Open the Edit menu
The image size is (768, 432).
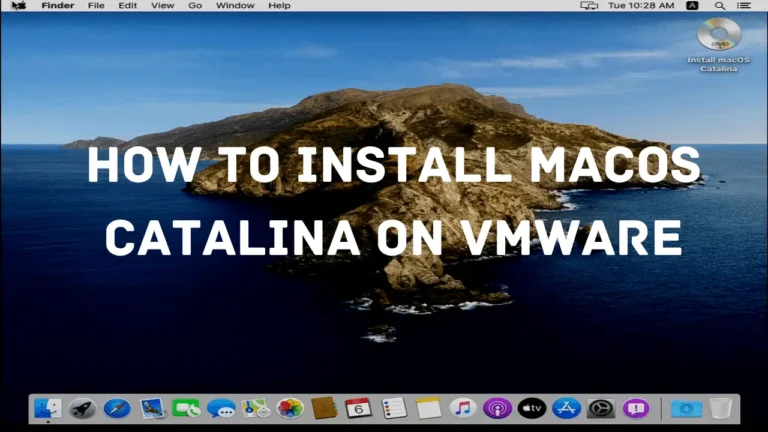(127, 6)
